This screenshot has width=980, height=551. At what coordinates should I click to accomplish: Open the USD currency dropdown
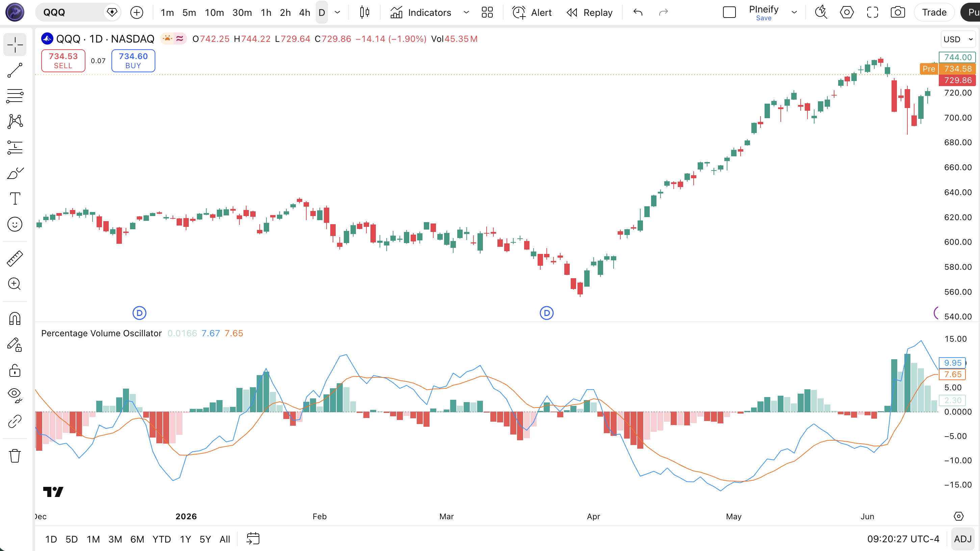tap(958, 39)
